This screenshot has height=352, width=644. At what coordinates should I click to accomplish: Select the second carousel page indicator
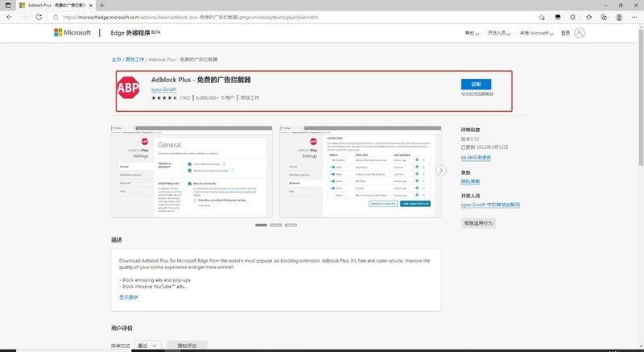[276, 225]
